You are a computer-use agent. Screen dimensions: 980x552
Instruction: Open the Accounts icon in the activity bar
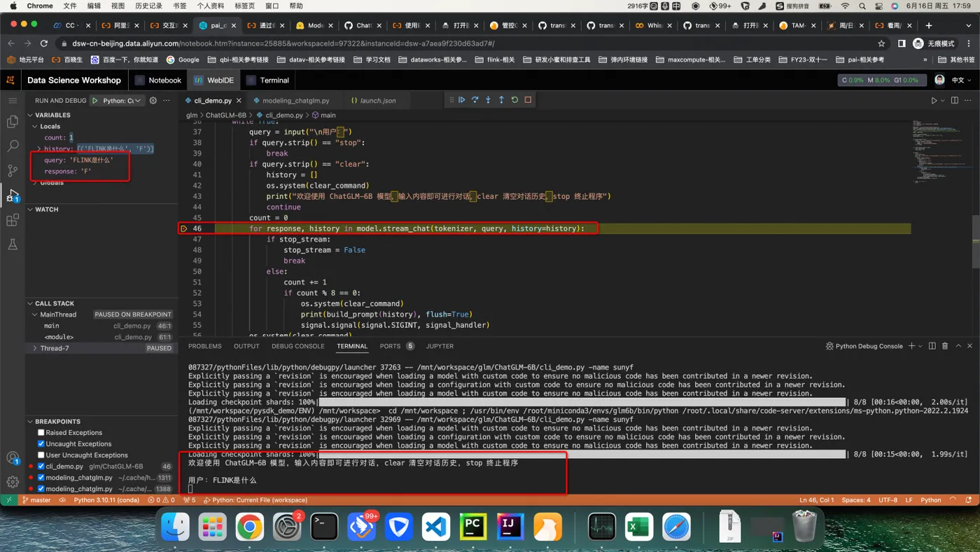[x=13, y=458]
